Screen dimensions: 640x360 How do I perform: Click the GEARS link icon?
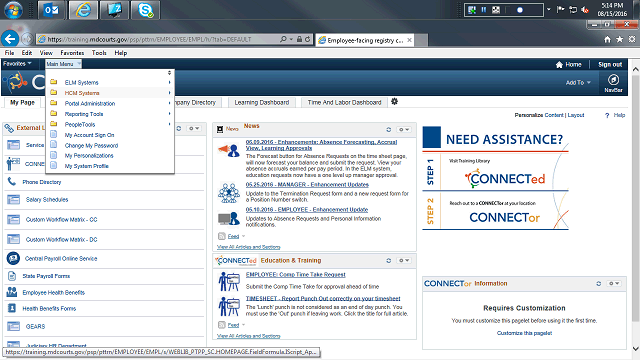13,326
